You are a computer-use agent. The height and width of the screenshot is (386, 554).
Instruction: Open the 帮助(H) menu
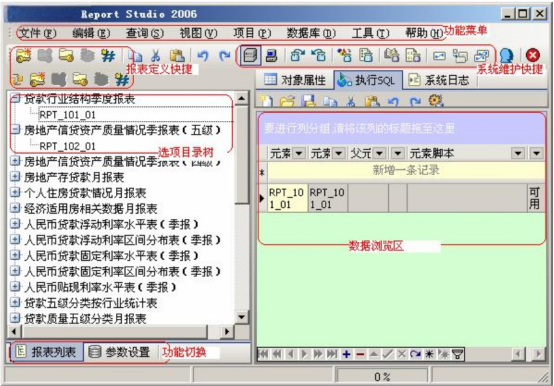[424, 33]
